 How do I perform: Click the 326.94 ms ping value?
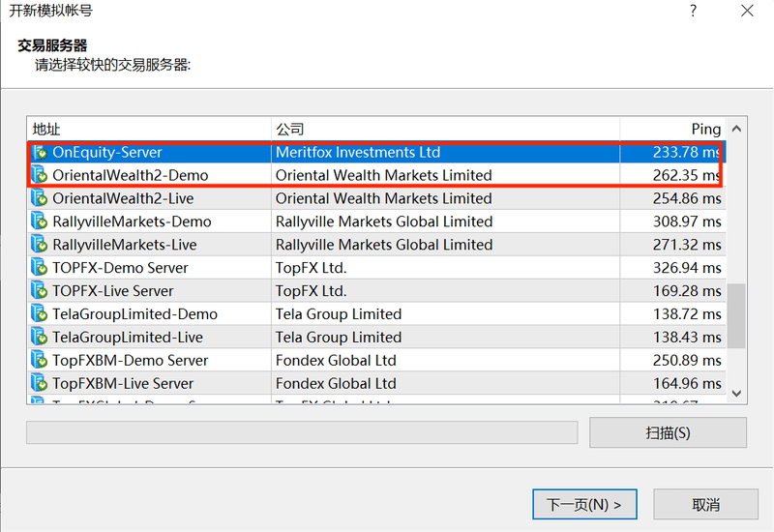687,268
